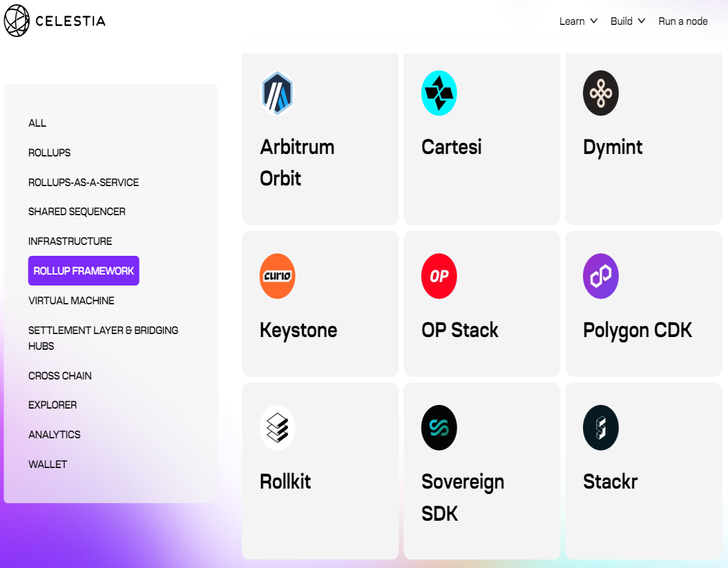Viewport: 728px width, 568px height.
Task: Select the WALLET category filter
Action: click(x=48, y=464)
